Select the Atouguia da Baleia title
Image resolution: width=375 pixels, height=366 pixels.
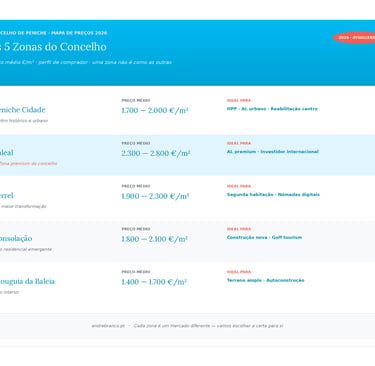pyautogui.click(x=27, y=281)
